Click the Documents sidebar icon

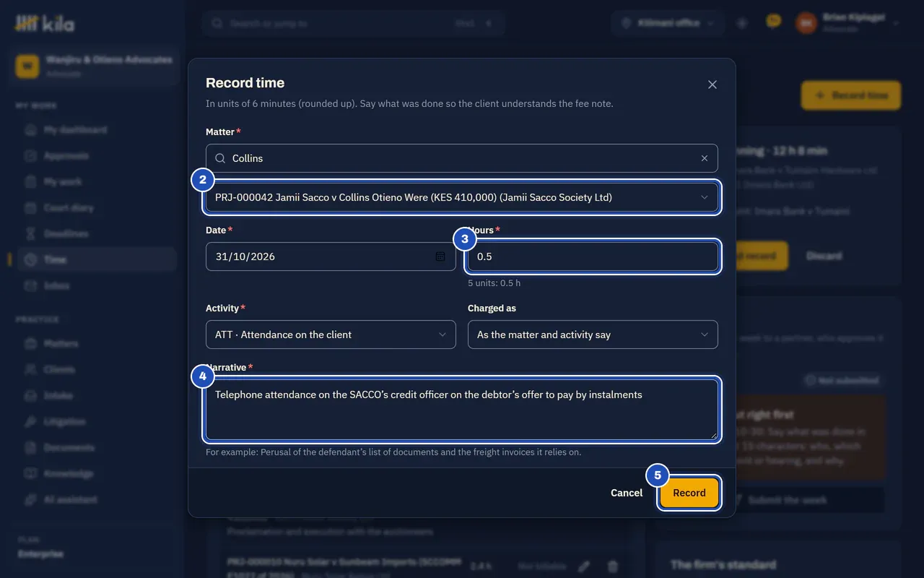pyautogui.click(x=30, y=448)
